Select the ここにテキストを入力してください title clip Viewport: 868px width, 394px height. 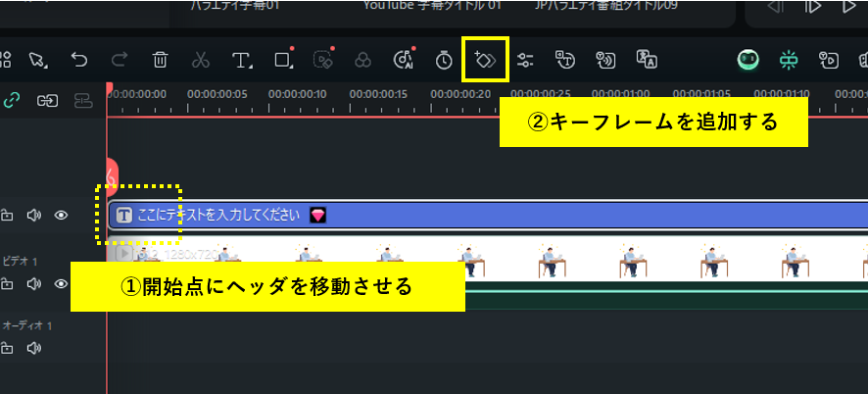pos(488,216)
